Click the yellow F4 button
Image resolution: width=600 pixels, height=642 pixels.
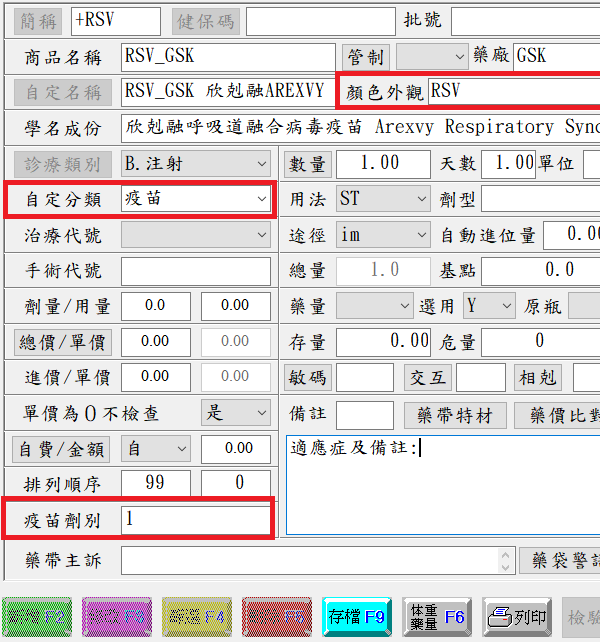pos(197,617)
